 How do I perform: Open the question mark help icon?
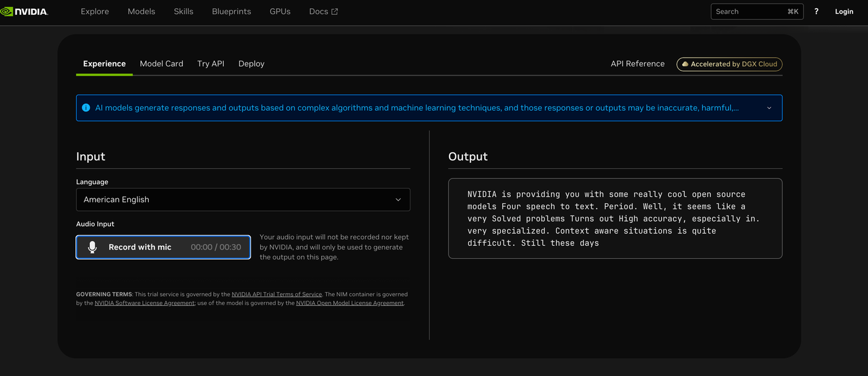[817, 11]
